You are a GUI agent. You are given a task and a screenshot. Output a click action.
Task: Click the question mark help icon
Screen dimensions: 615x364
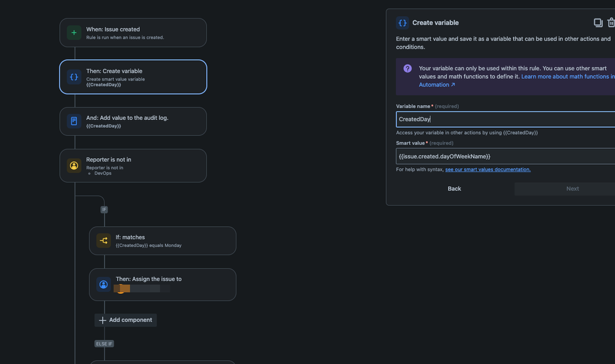[x=407, y=68]
